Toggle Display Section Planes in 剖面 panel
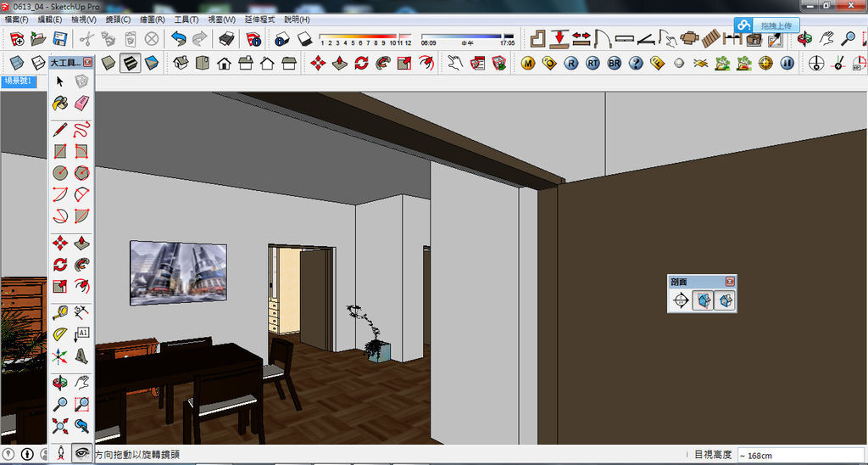This screenshot has width=868, height=465. (x=703, y=301)
